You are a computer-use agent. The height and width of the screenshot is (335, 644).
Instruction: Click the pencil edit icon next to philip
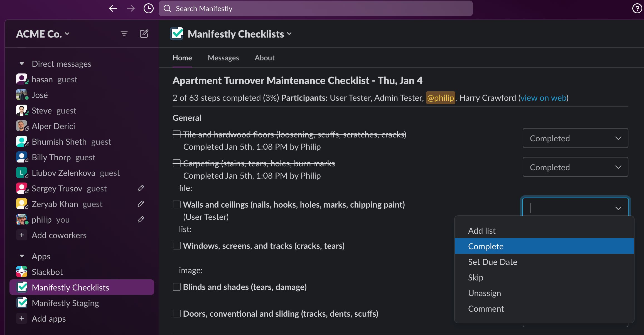[141, 219]
